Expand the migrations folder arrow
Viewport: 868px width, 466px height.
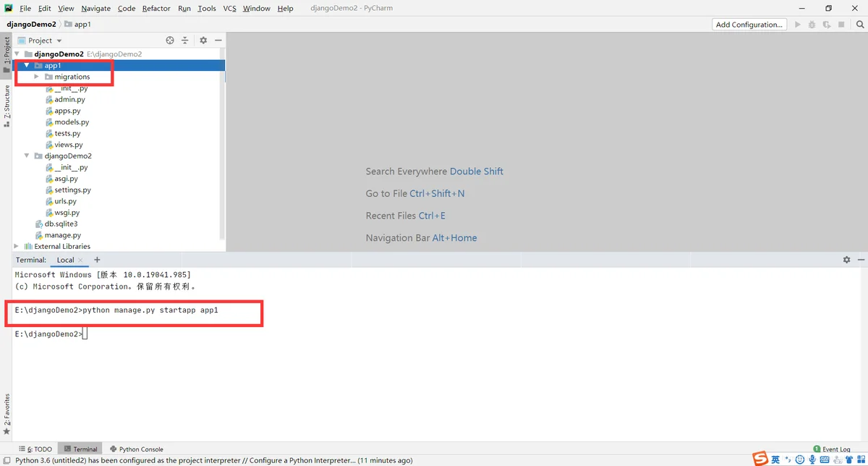click(x=36, y=77)
